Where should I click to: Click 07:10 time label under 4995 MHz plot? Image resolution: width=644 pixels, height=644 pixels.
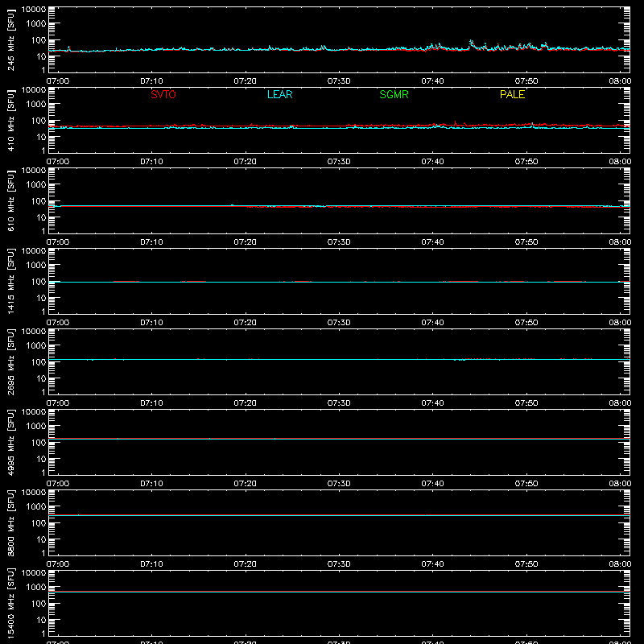tap(151, 484)
